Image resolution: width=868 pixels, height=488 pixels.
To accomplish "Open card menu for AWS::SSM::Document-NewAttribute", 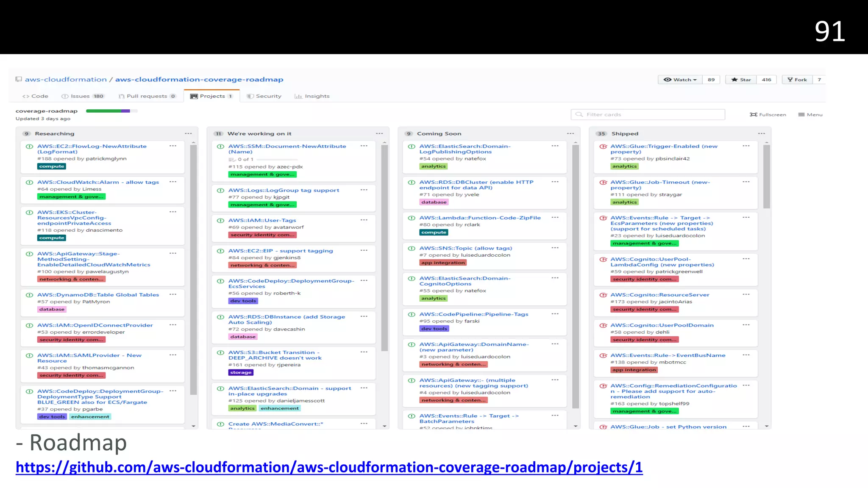I will [364, 146].
